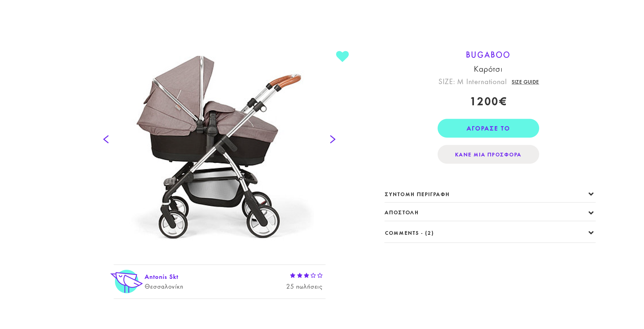
Task: Select the left arrow to view previous photo
Action: pyautogui.click(x=106, y=139)
